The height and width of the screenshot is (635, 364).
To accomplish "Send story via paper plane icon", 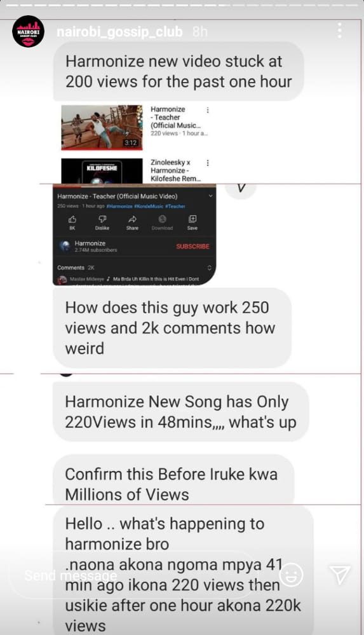I will 339,575.
